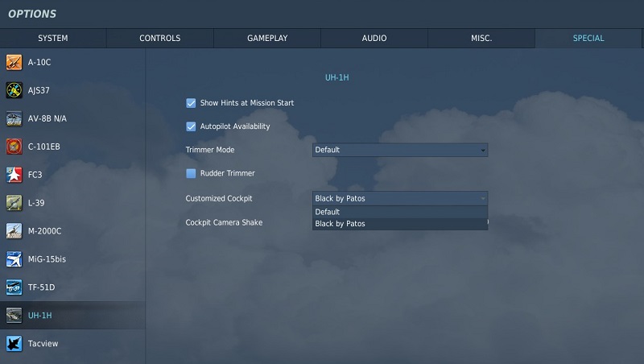Image resolution: width=644 pixels, height=364 pixels.
Task: Click the L-39 sidebar label
Action: (36, 203)
